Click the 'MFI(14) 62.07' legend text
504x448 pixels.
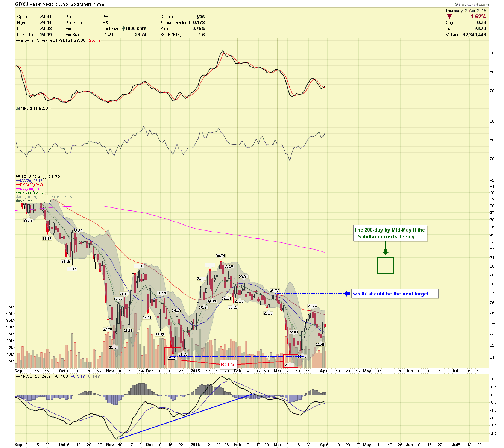point(36,108)
